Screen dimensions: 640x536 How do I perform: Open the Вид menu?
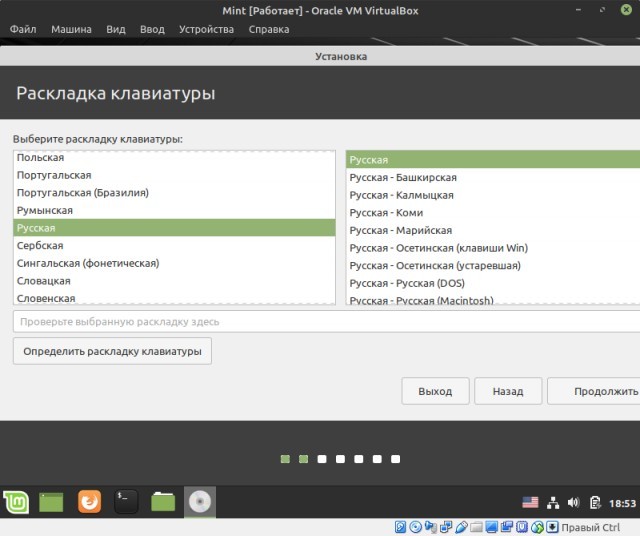point(116,29)
